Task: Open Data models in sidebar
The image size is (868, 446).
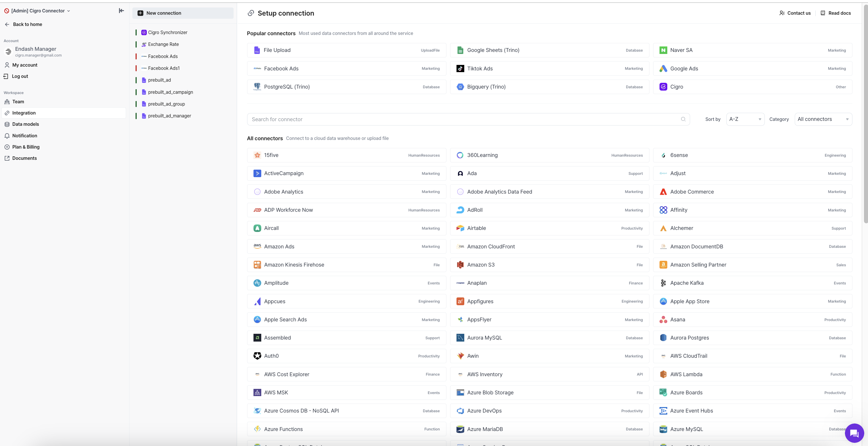Action: coord(26,124)
